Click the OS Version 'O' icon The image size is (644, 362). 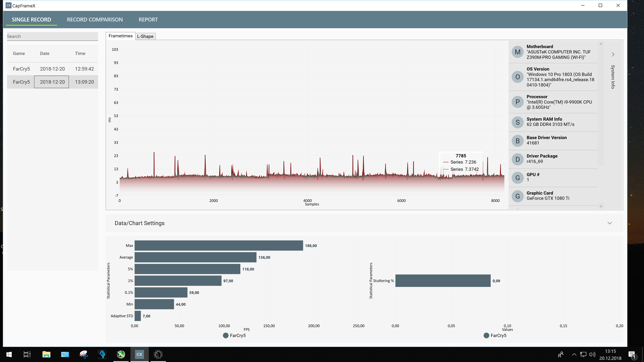click(518, 77)
